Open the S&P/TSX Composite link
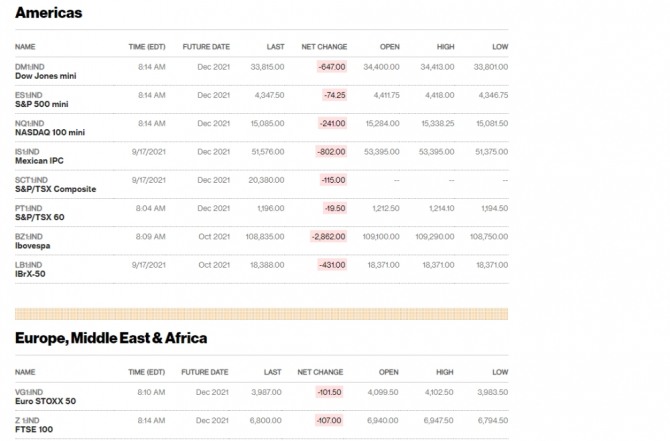Viewport: 670px width, 441px height. click(55, 189)
